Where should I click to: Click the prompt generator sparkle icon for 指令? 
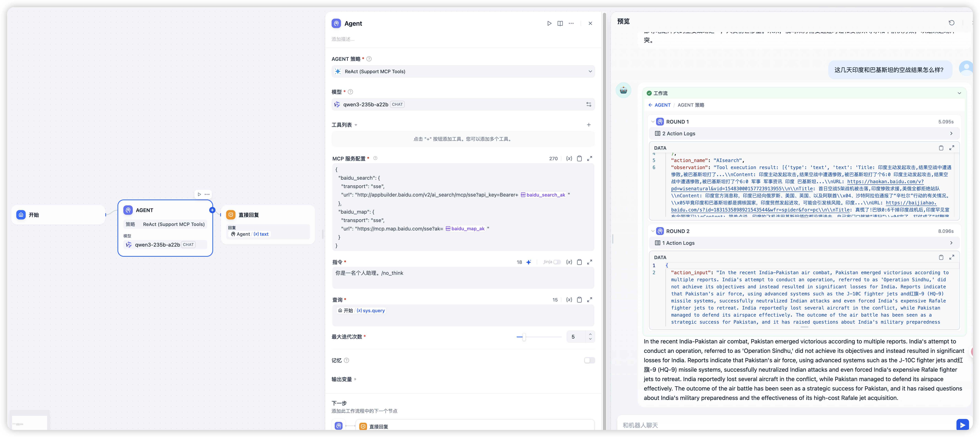(x=528, y=262)
